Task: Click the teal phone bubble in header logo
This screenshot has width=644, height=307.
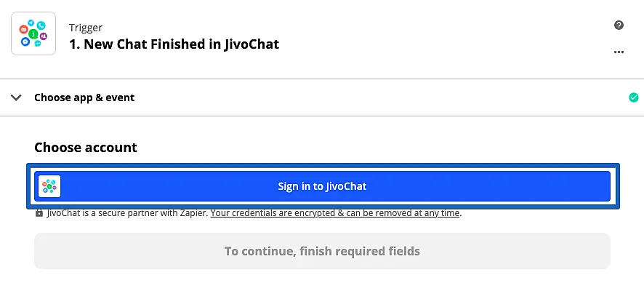Action: point(41,26)
